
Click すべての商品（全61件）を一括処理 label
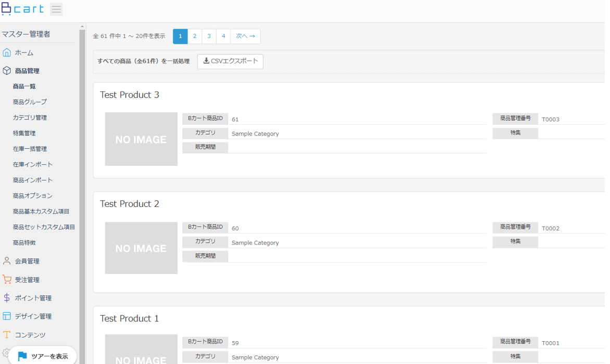click(143, 61)
